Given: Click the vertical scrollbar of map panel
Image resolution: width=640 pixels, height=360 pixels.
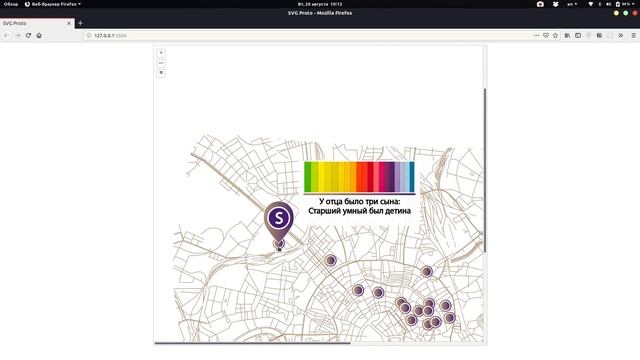Looking at the screenshot, I should pyautogui.click(x=485, y=170).
